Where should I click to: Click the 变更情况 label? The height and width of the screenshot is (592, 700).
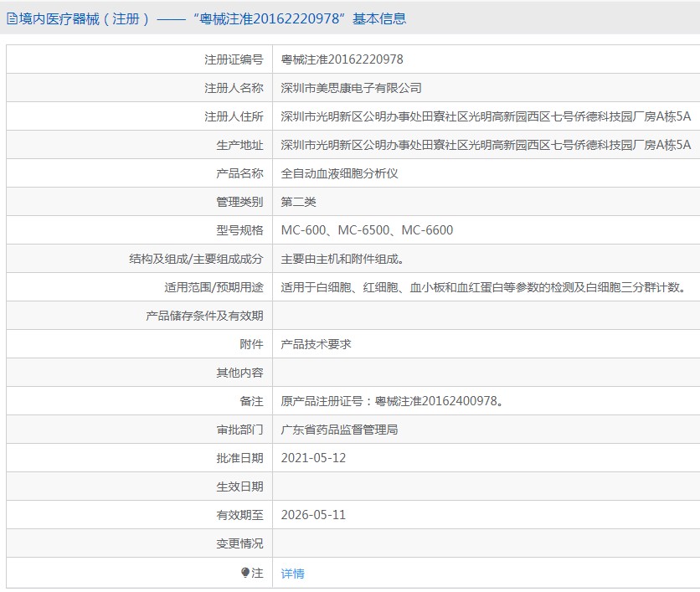[x=239, y=543]
